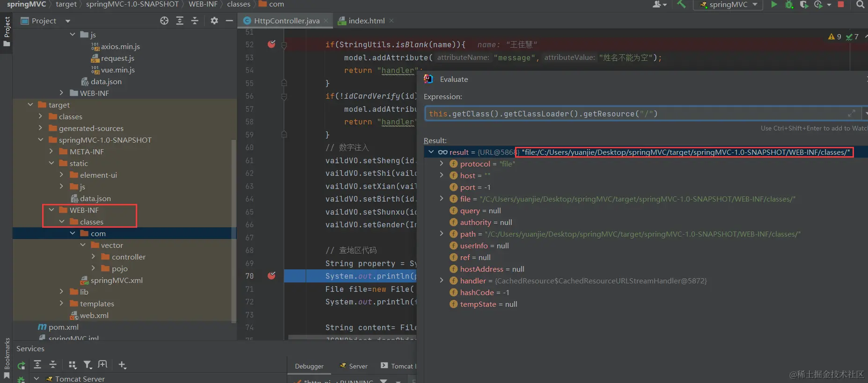The height and width of the screenshot is (383, 868).
Task: Expand all in Services toolbar
Action: click(x=37, y=365)
